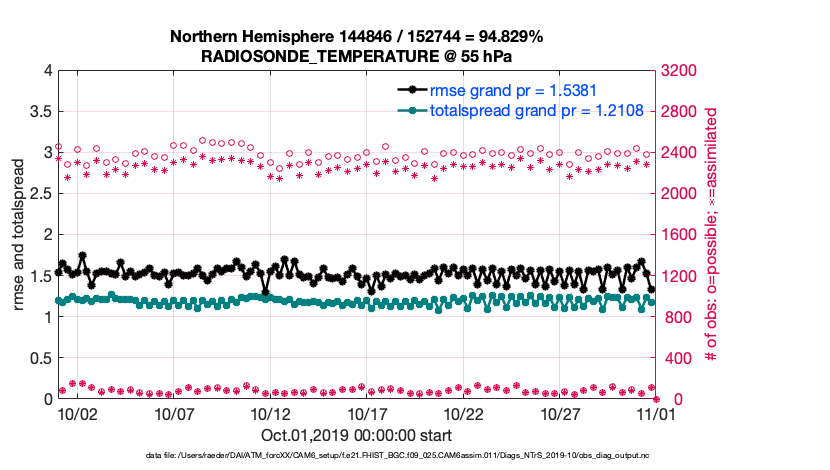This screenshot has width=830, height=470.
Task: Click the 10/22 date tick label
Action: tap(464, 413)
